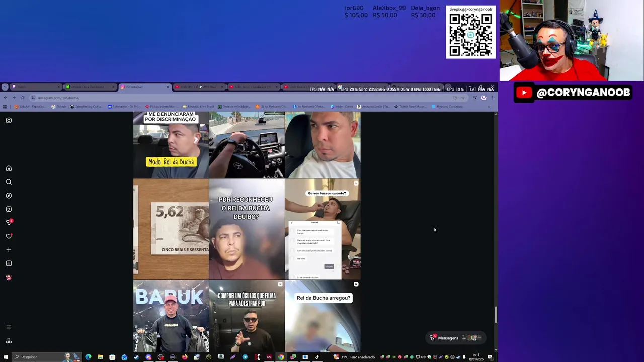Open the Windows Start menu
The width and height of the screenshot is (644, 362).
pyautogui.click(x=5, y=357)
